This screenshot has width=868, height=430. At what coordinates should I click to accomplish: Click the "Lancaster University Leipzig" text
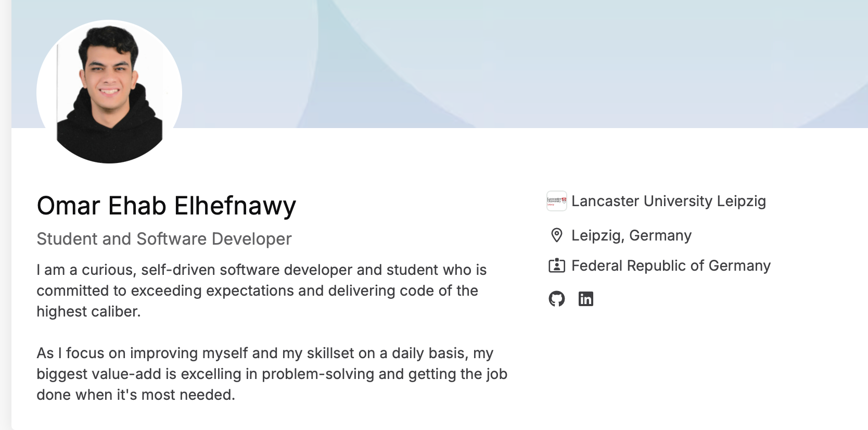coord(668,201)
